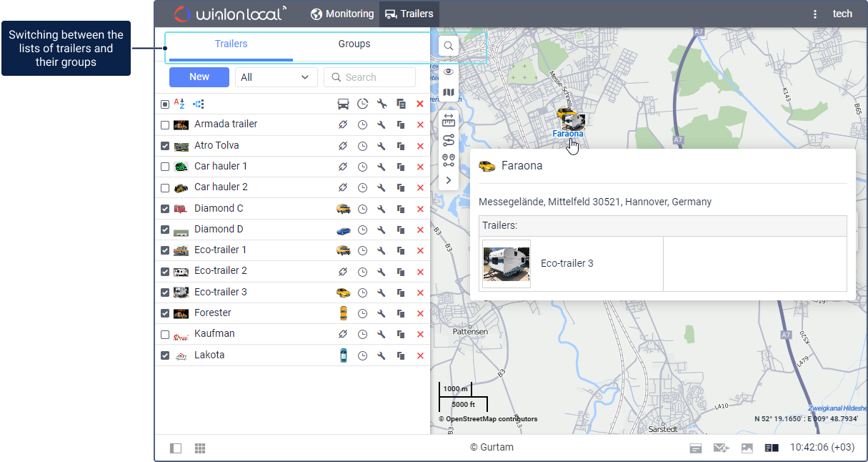This screenshot has width=868, height=462.
Task: Switch to the Groups tab
Action: (354, 44)
